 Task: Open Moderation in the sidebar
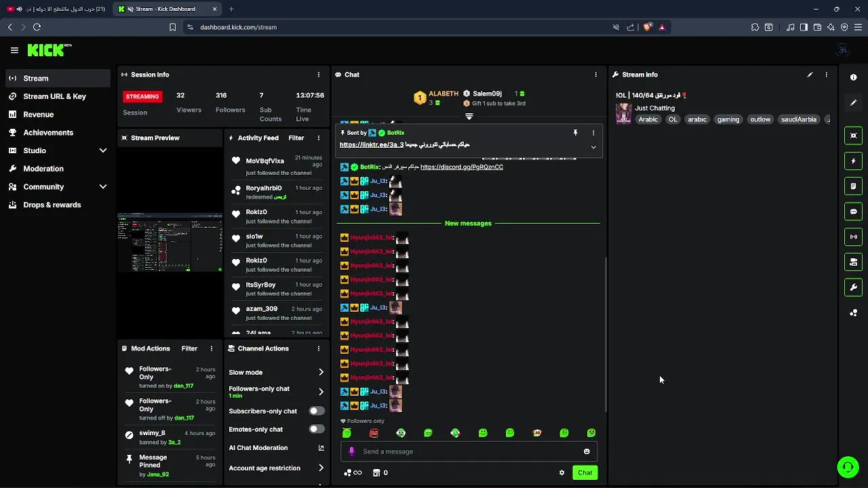pyautogui.click(x=58, y=169)
